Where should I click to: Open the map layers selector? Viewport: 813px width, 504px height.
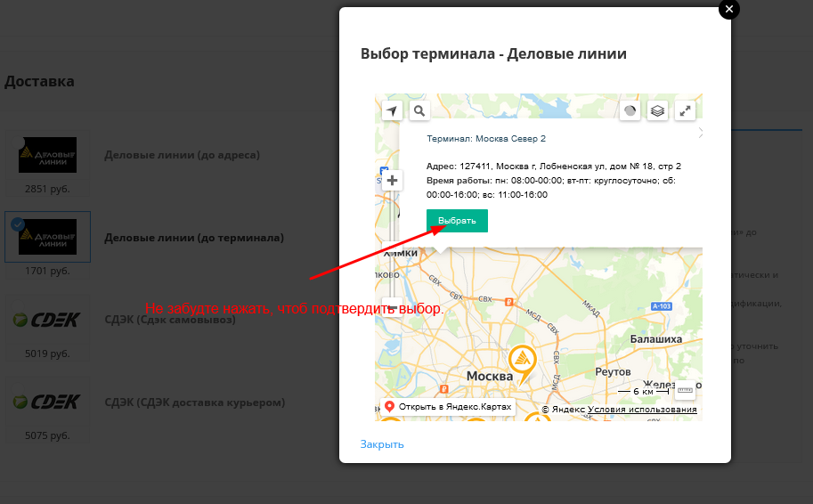[x=657, y=110]
